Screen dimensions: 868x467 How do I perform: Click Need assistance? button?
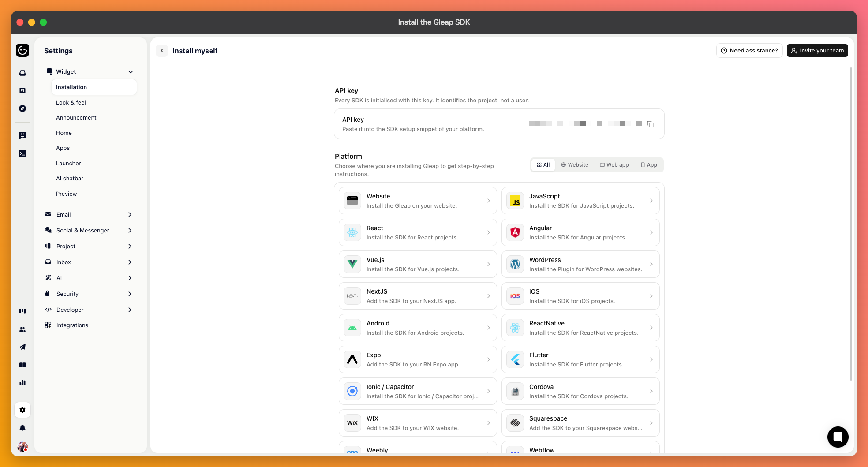[749, 51]
